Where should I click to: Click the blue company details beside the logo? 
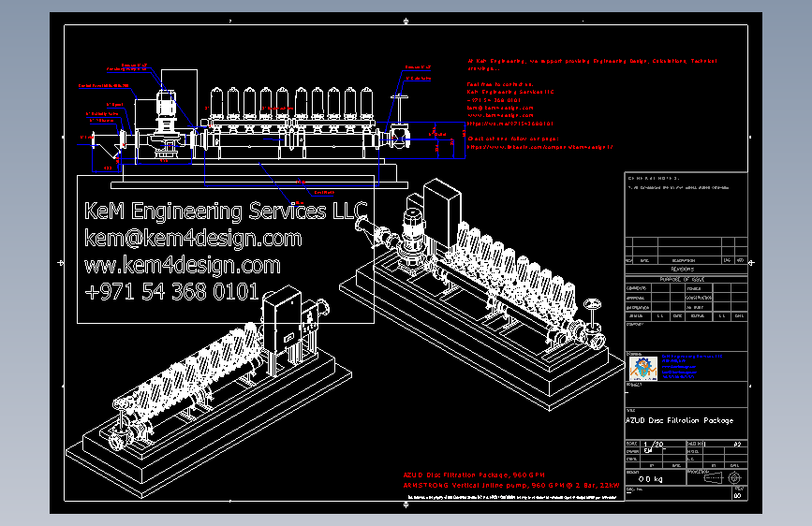click(691, 367)
